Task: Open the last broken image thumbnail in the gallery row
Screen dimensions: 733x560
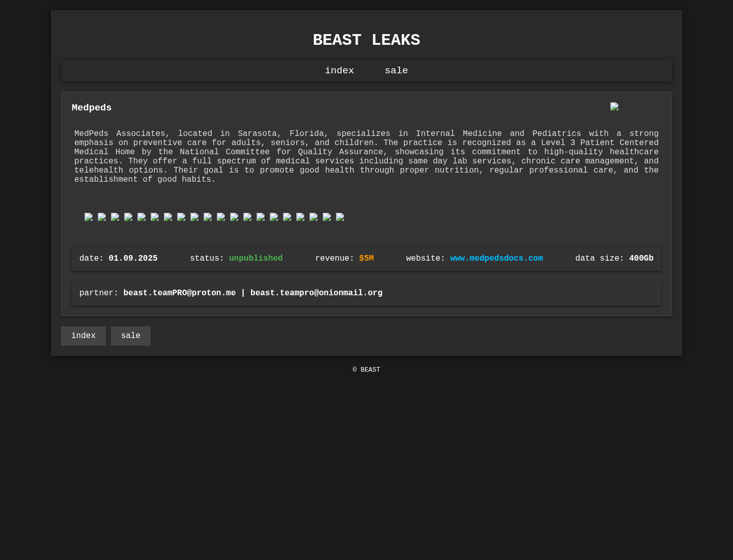Action: click(340, 217)
